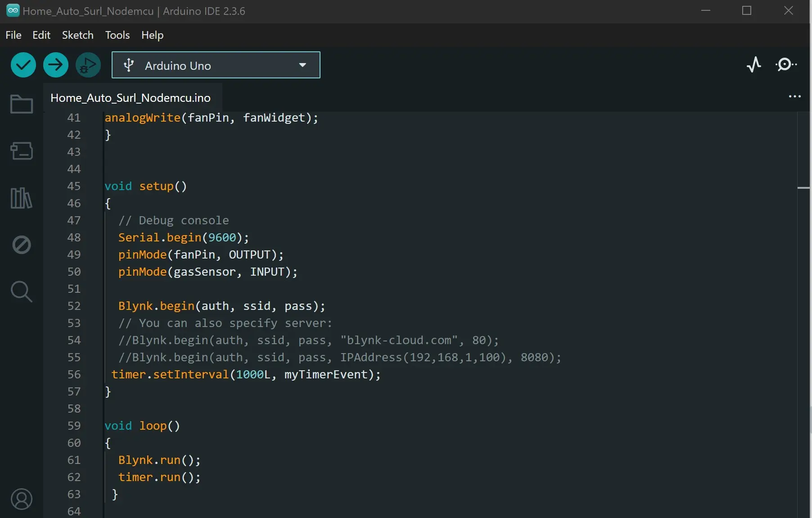This screenshot has height=518, width=812.
Task: Open the Serial Monitor
Action: tap(786, 65)
